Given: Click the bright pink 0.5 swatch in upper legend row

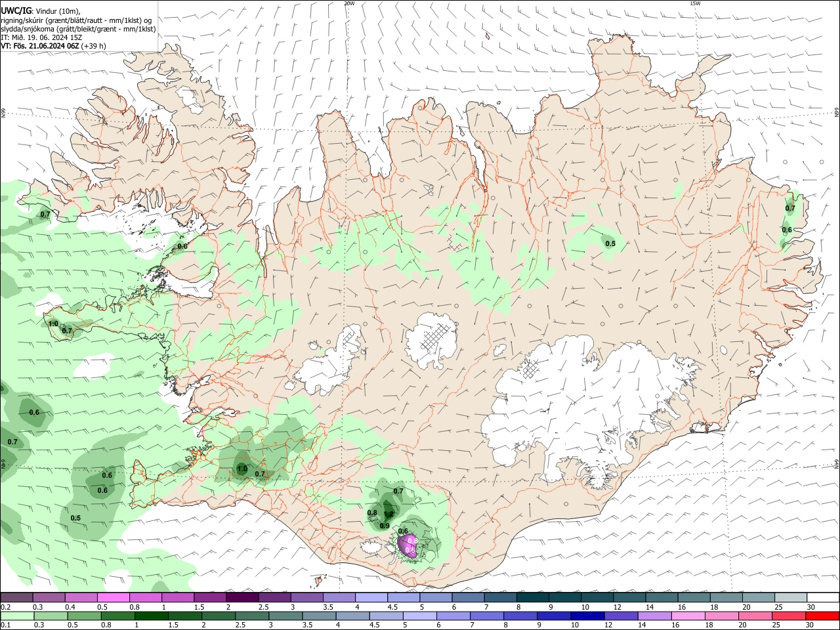Looking at the screenshot, I should [113, 597].
